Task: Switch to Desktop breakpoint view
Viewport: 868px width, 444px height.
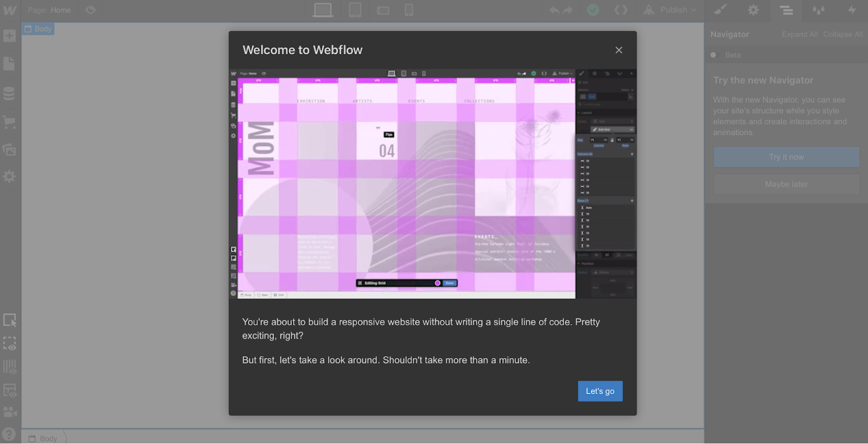Action: click(x=323, y=10)
